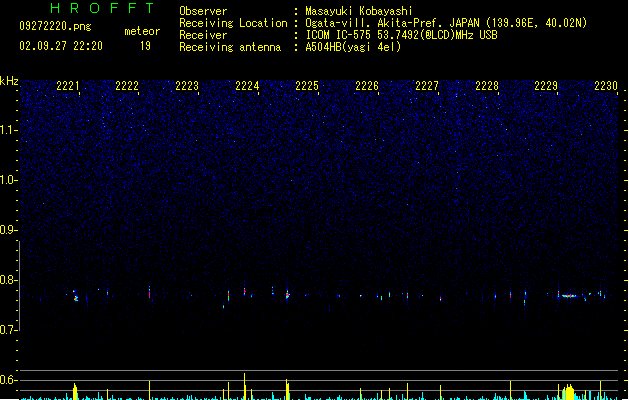Click the 2225 time marker
This screenshot has height=400, width=629.
tap(307, 86)
